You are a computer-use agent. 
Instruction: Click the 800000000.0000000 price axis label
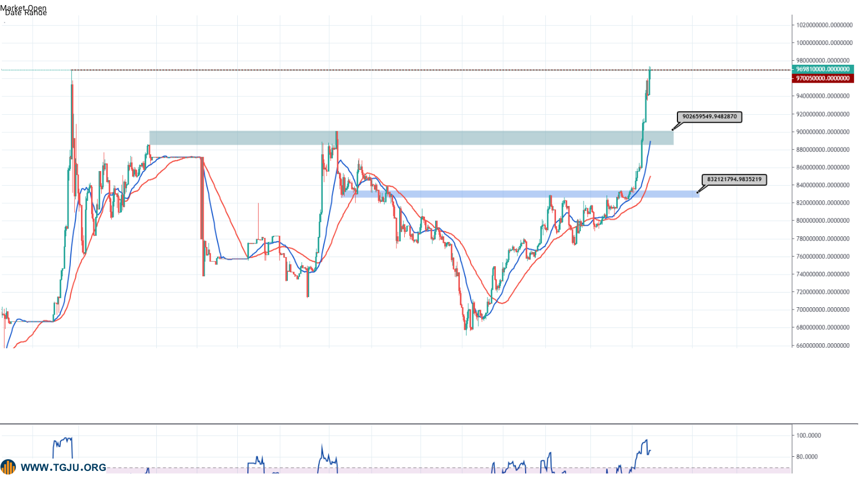(822, 221)
